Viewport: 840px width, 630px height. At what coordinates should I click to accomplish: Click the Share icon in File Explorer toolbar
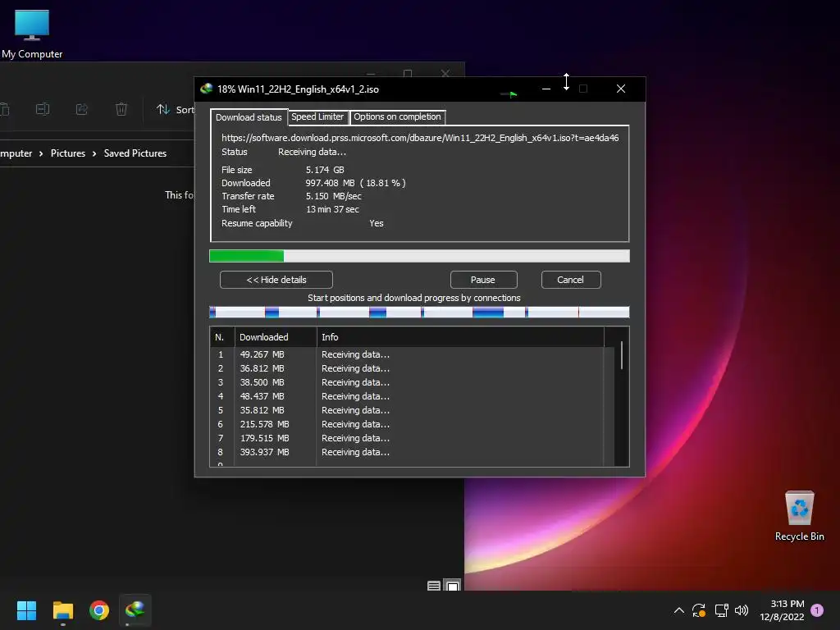(x=81, y=109)
